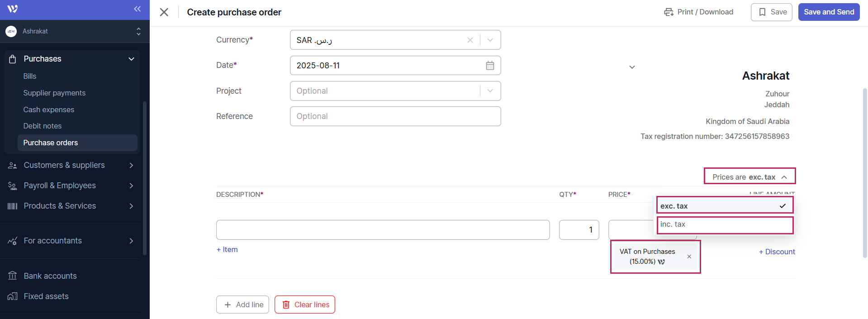The height and width of the screenshot is (319, 868).
Task: Open Fixed assets in sidebar
Action: (x=46, y=296)
